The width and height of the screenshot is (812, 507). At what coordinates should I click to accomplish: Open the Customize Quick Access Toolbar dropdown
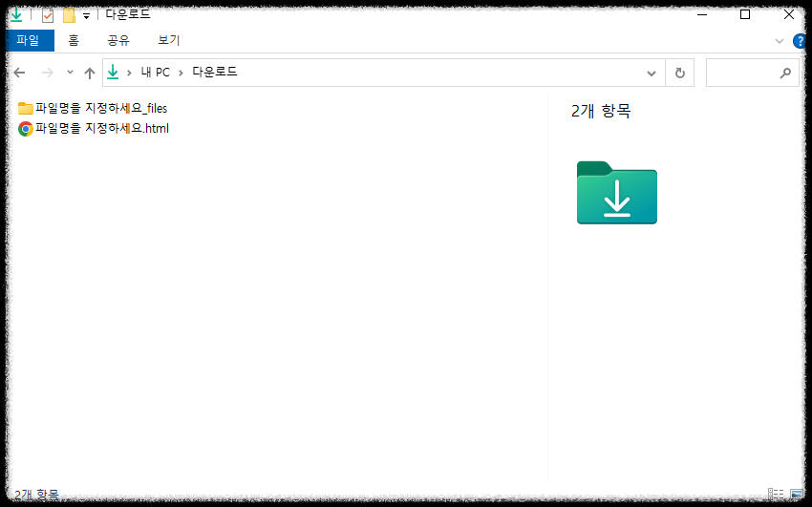87,16
